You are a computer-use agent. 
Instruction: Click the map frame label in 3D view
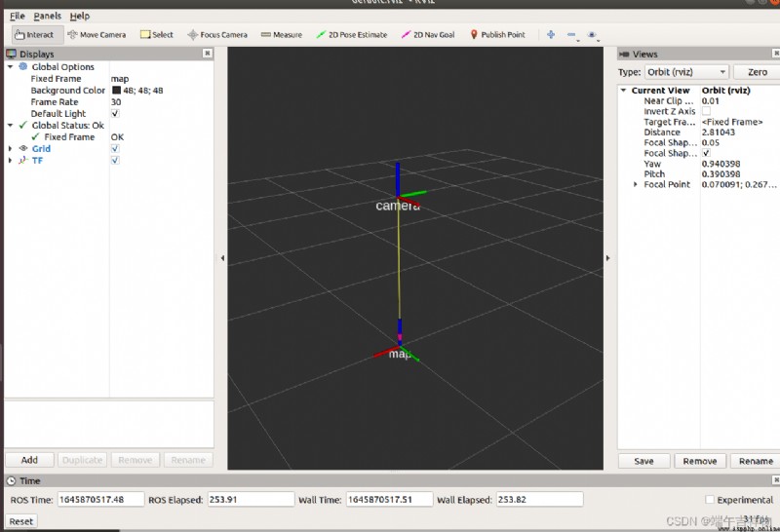tap(400, 354)
